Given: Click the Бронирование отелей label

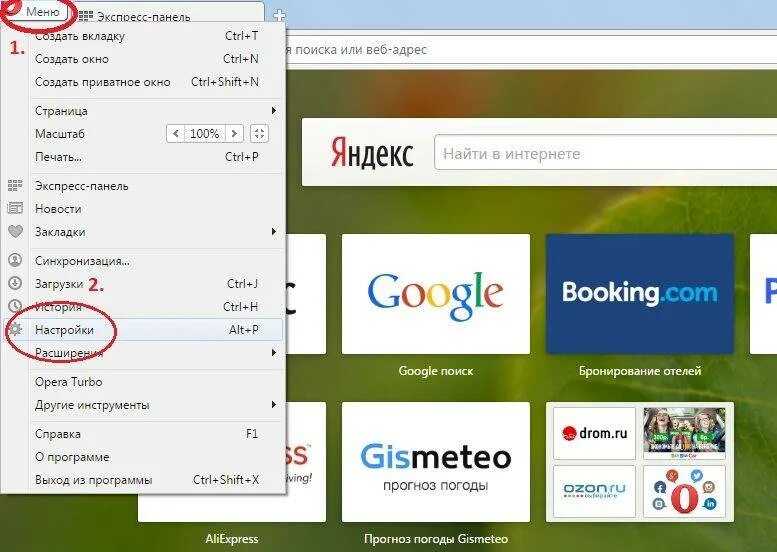Looking at the screenshot, I should tap(640, 371).
